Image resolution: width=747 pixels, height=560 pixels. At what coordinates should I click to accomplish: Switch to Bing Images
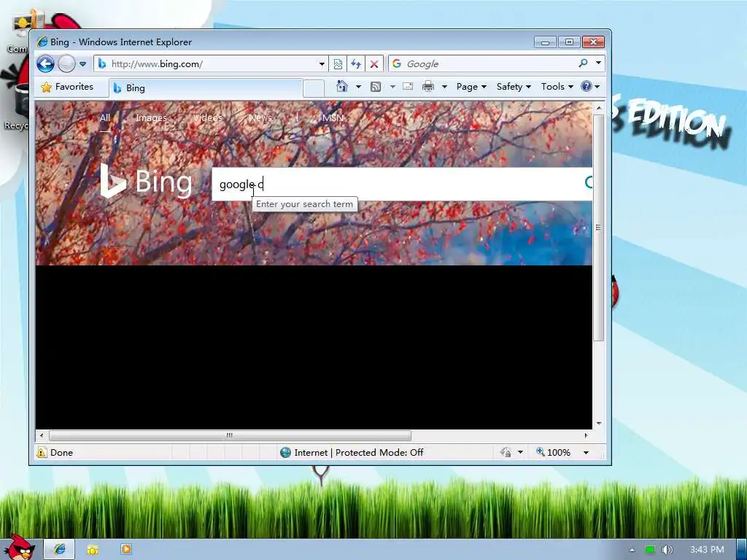[151, 118]
